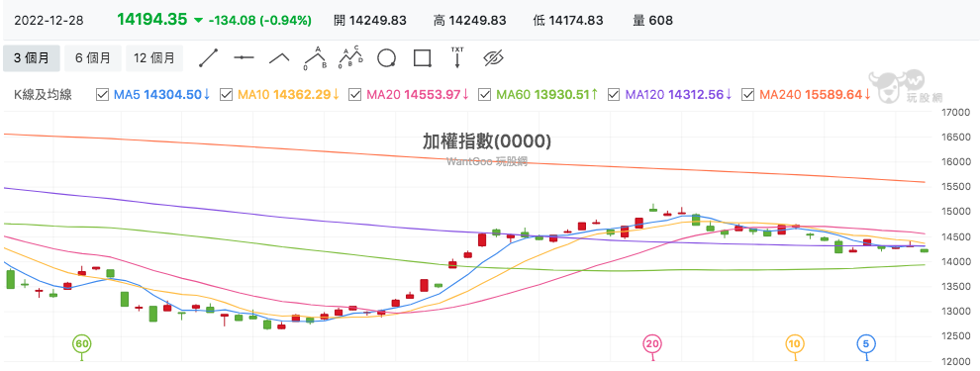980x371 pixels.
Task: Click the change -134.08 (-0.94%)
Action: click(x=259, y=21)
